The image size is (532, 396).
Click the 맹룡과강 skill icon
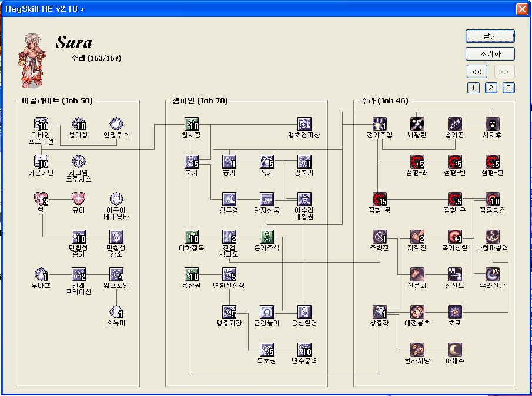coord(229,311)
